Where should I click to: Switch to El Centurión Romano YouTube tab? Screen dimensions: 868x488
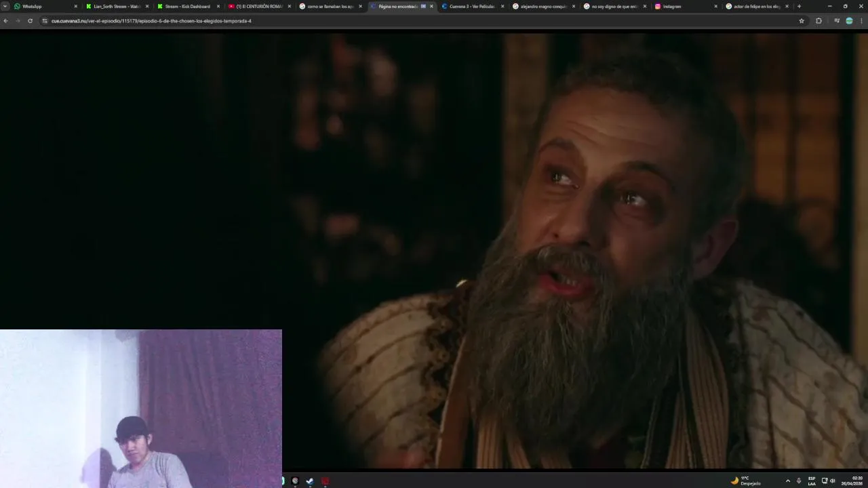pos(258,6)
